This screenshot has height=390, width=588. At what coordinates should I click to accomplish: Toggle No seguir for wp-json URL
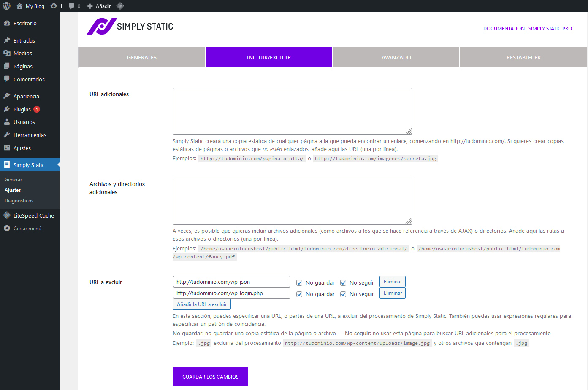(343, 283)
